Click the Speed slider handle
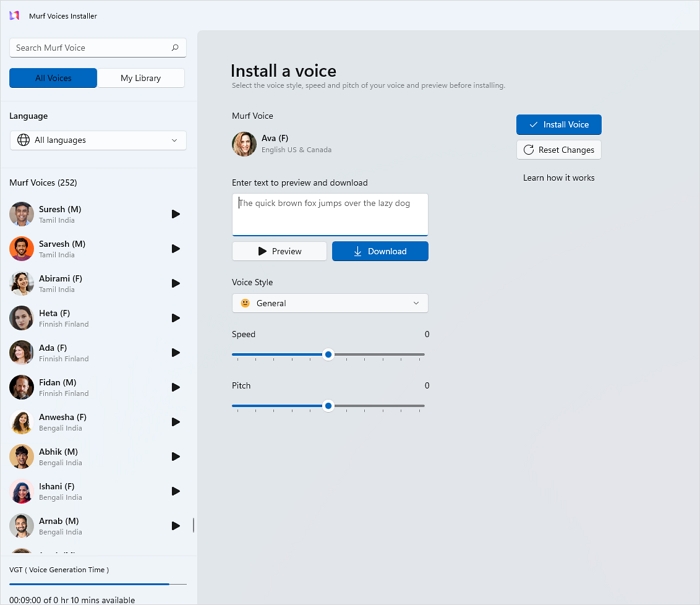Screen dimensions: 700x605 pyautogui.click(x=328, y=354)
